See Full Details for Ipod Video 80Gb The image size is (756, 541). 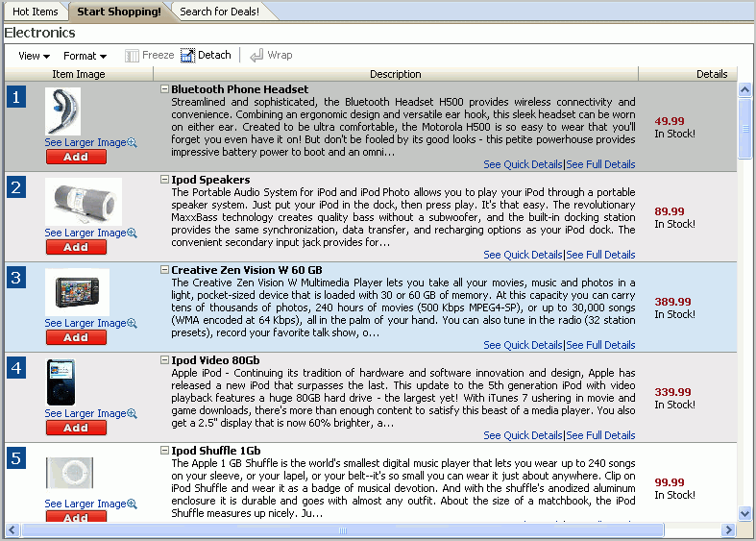pos(600,435)
